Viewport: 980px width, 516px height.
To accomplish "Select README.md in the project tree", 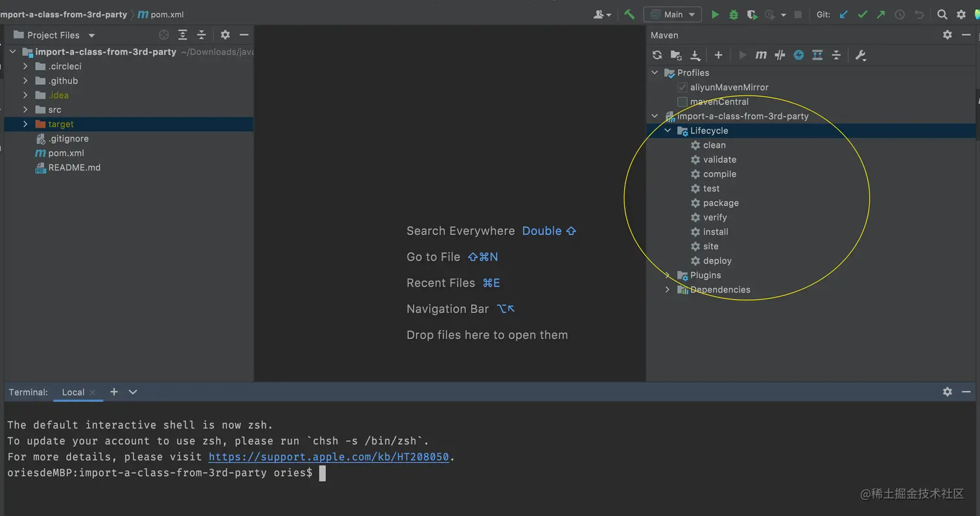I will [68, 167].
